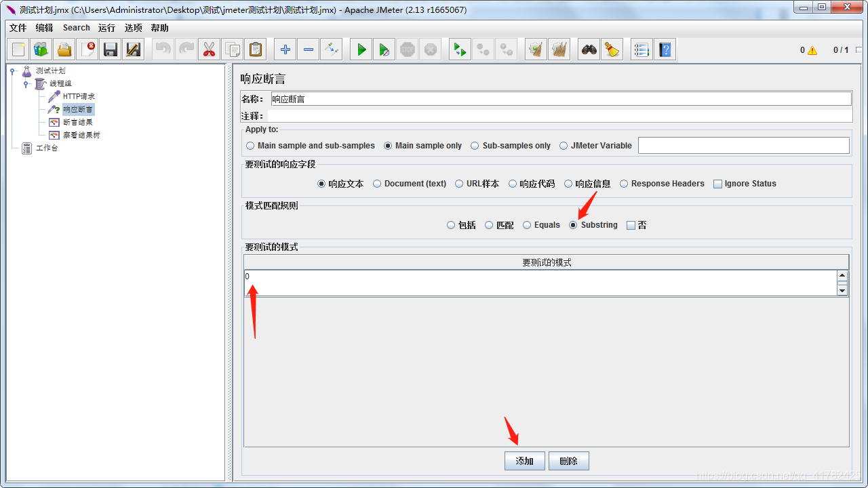Click the Remote Start All icon
868x488 pixels.
tap(460, 49)
